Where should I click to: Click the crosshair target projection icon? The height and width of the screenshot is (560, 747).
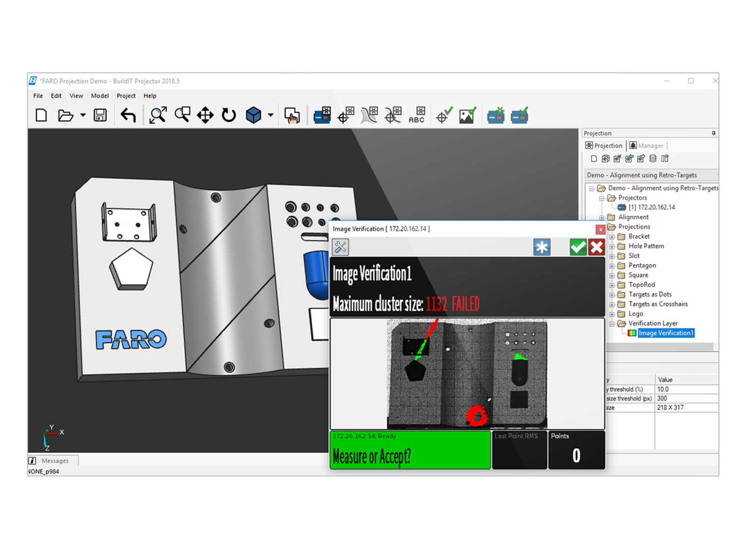coord(345,115)
